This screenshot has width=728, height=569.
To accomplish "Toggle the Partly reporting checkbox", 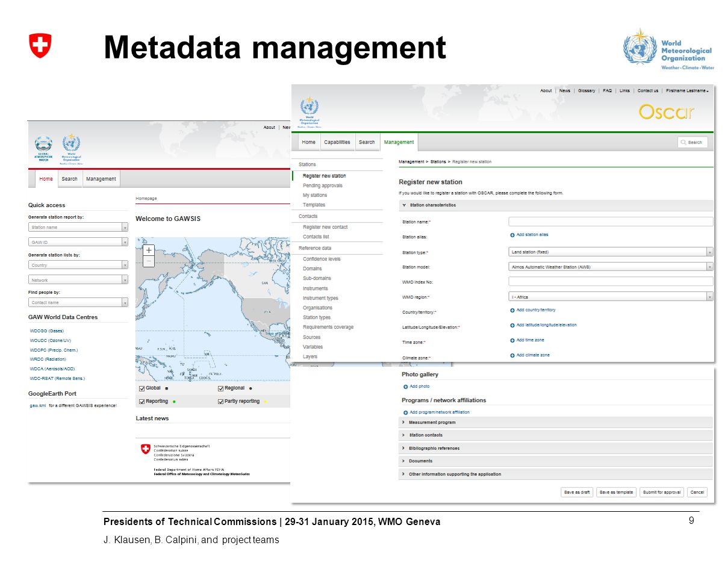I will pos(220,402).
